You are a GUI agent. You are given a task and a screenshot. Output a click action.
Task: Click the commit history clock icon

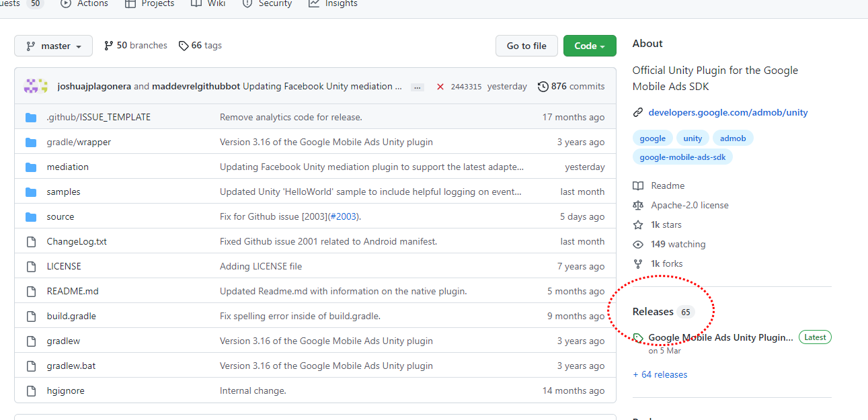pyautogui.click(x=543, y=87)
